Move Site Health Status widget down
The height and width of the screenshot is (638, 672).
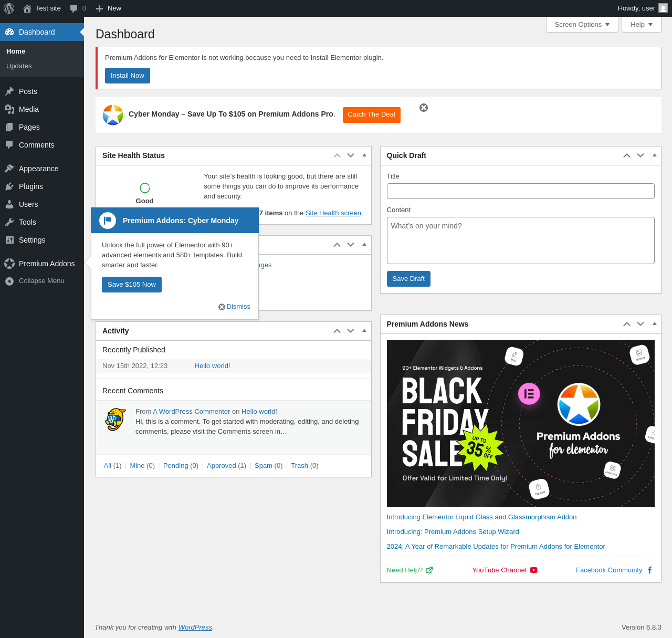pyautogui.click(x=351, y=155)
